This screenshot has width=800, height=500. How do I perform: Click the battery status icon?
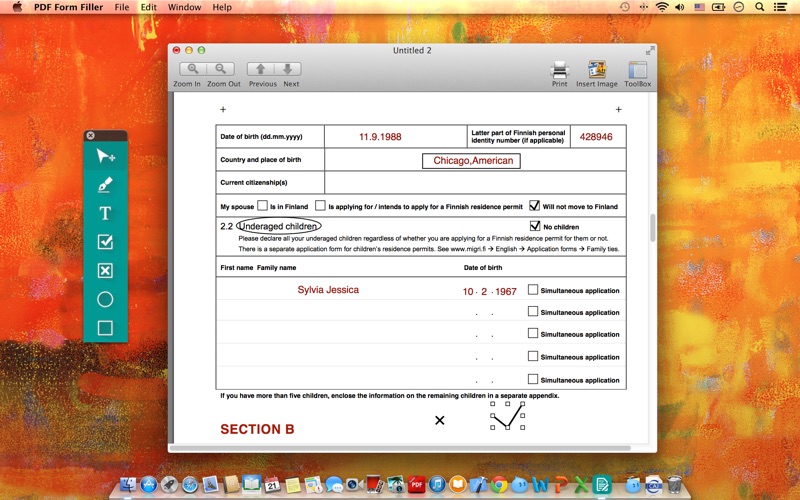pos(718,7)
